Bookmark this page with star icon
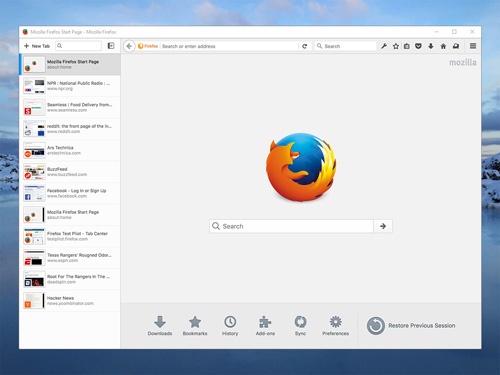The width and height of the screenshot is (500, 375). [396, 46]
